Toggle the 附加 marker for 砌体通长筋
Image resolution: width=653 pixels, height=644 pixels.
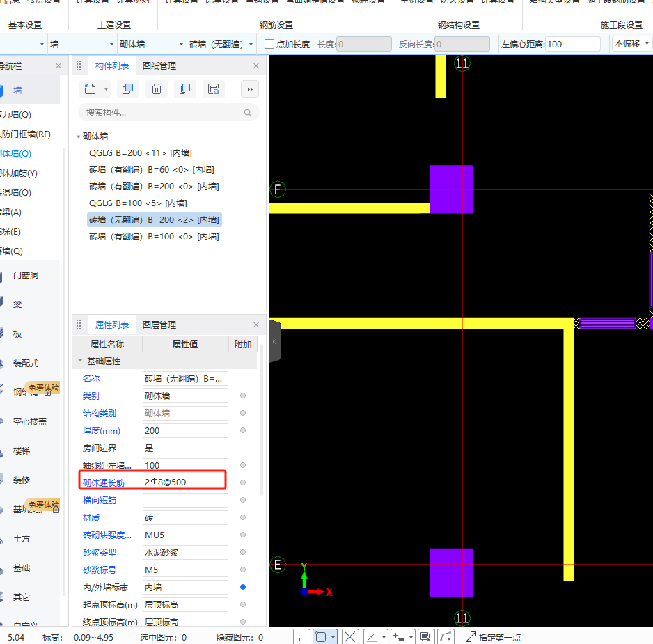point(243,482)
